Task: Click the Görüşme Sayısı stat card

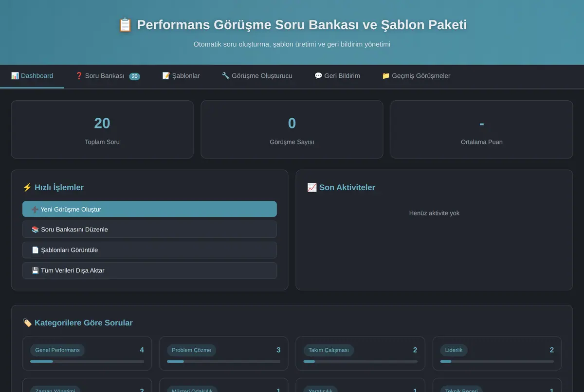Action: coord(292,129)
